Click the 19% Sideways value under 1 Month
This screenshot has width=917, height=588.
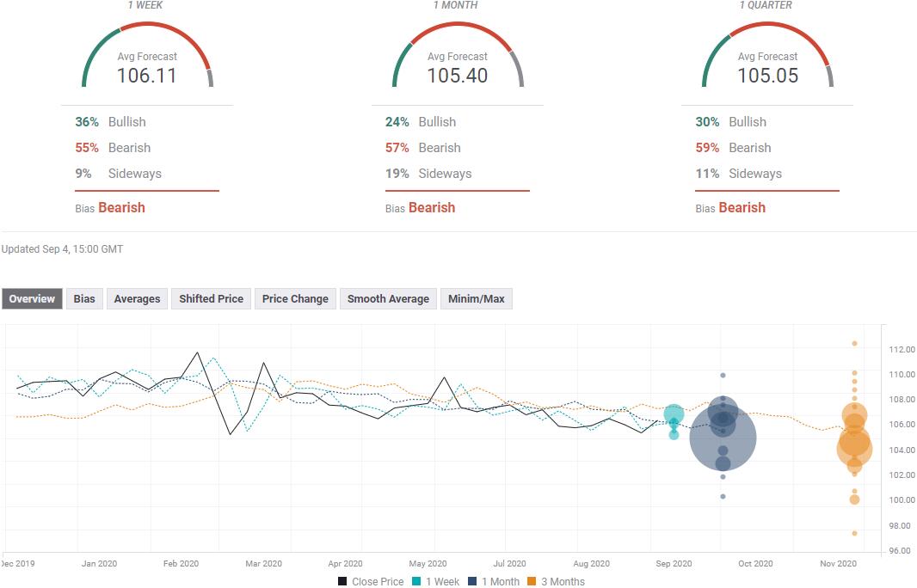click(x=397, y=174)
